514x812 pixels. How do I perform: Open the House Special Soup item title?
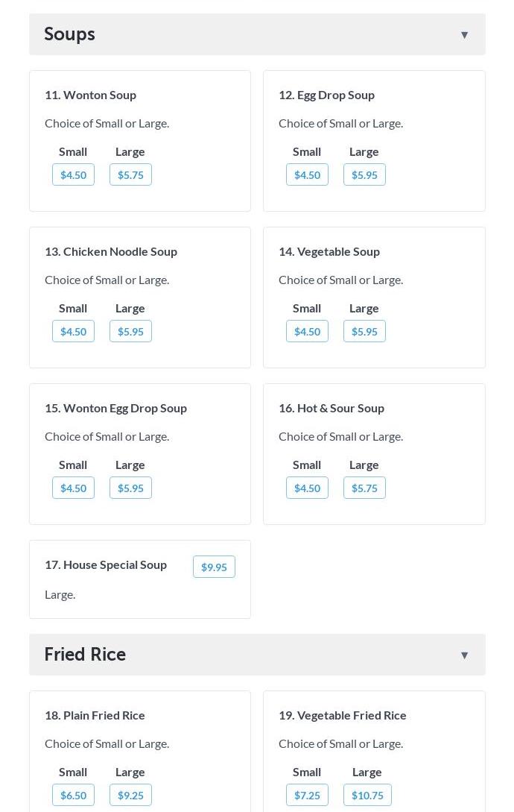pos(106,565)
